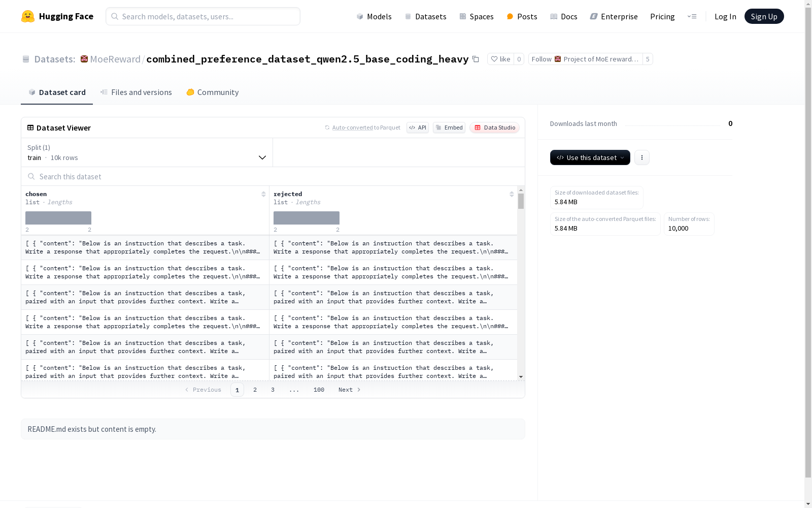Click the like count 0

519,59
